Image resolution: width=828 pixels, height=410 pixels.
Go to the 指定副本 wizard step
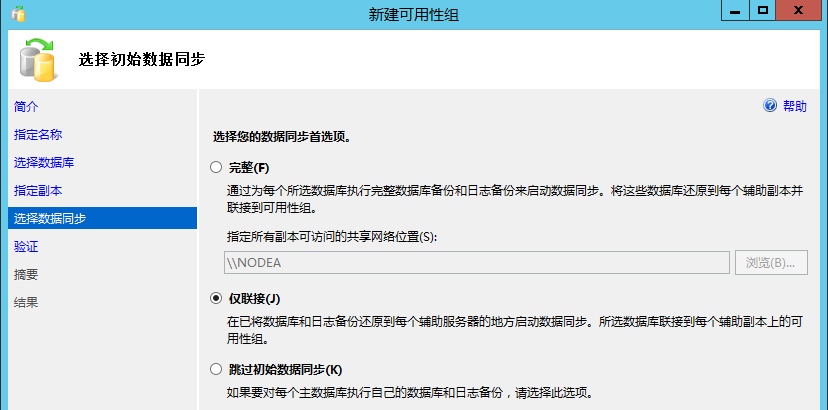[x=38, y=190]
